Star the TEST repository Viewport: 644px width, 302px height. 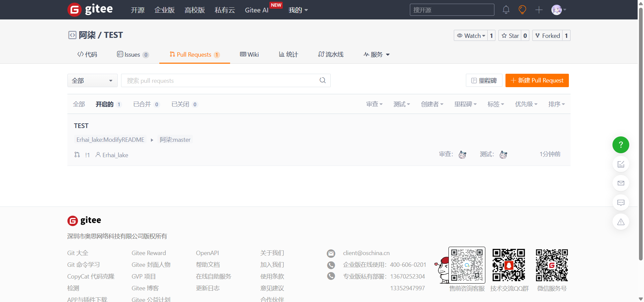pos(511,36)
